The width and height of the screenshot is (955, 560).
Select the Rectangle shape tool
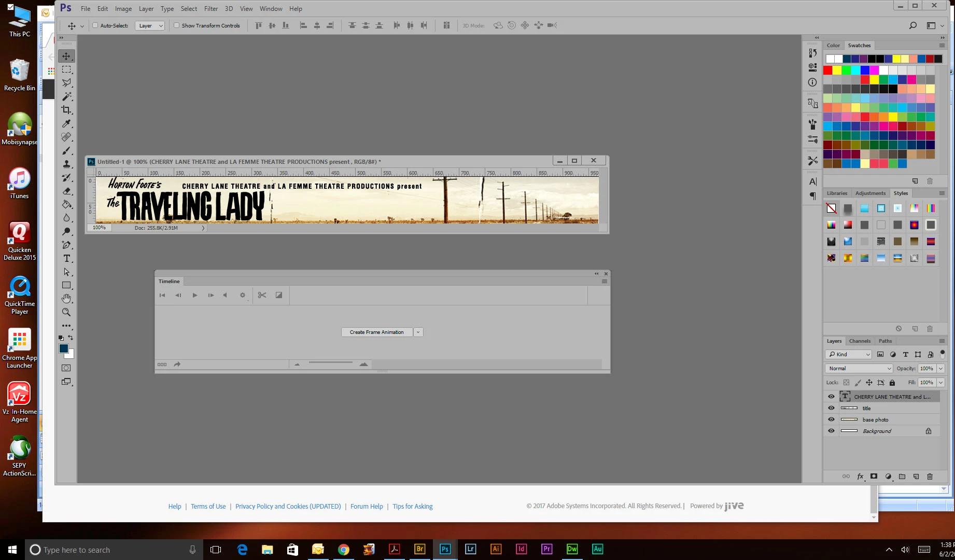66,285
